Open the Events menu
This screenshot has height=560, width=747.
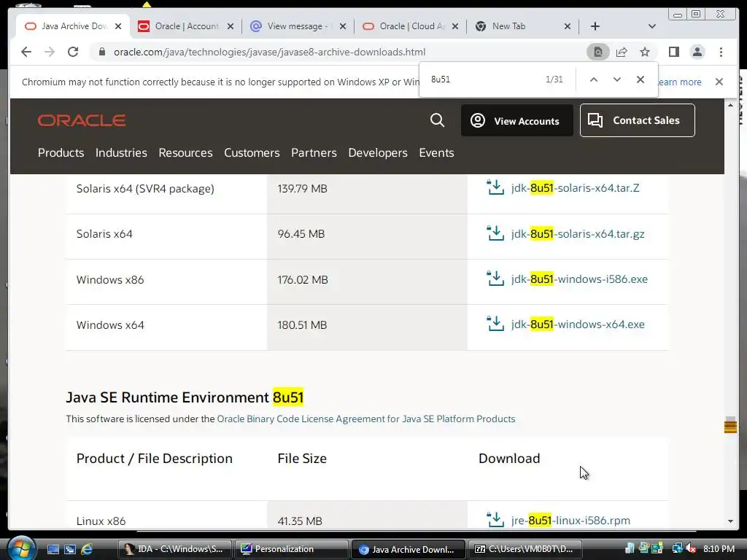pos(436,153)
